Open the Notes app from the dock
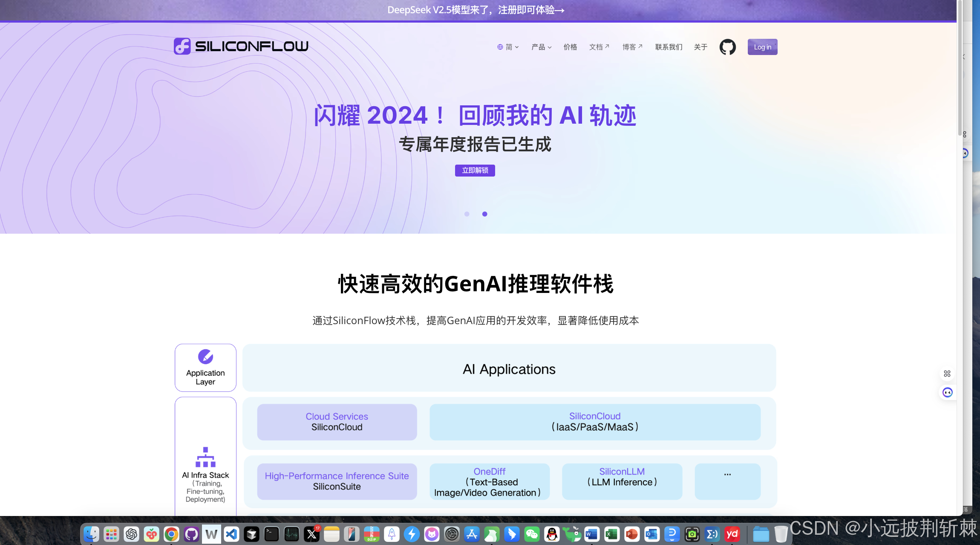980x545 pixels. click(x=331, y=534)
